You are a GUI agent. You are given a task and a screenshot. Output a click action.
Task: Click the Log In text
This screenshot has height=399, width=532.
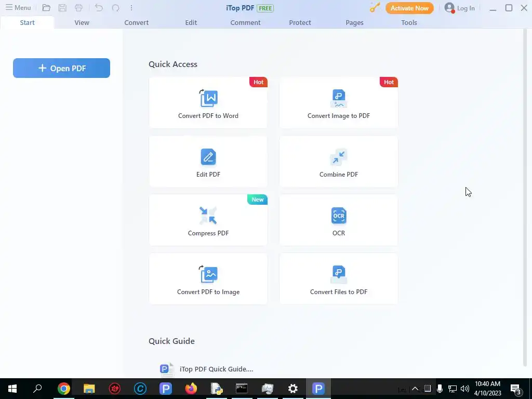pyautogui.click(x=466, y=8)
